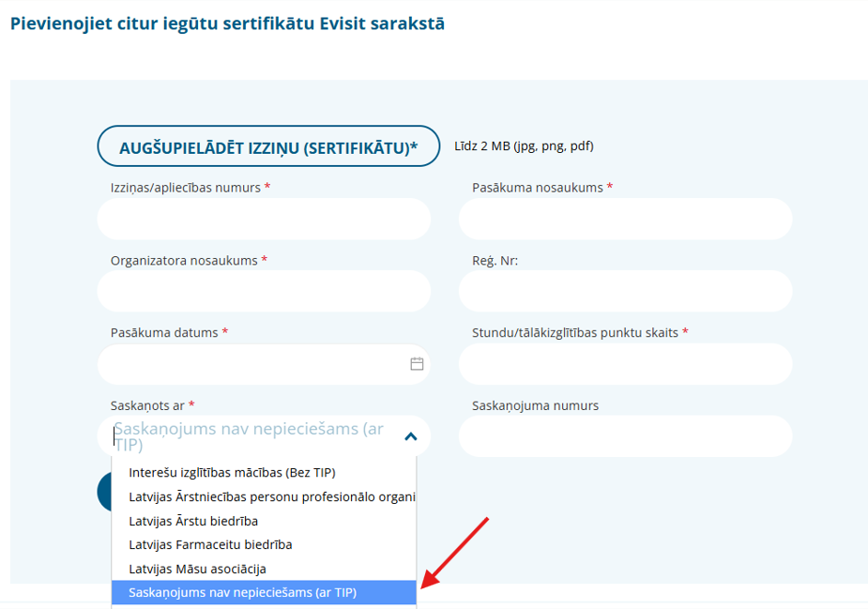Viewport: 868px width, 609px height.
Task: Click the 'Saskaņots ar' combo box field
Action: click(x=253, y=436)
